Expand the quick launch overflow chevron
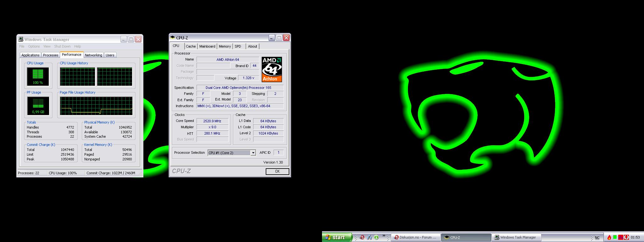This screenshot has width=644, height=242. [x=384, y=236]
